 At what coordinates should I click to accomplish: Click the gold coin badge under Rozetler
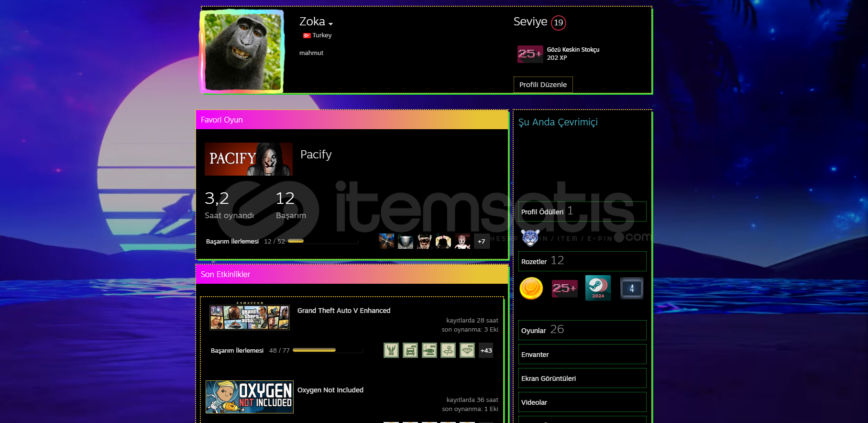click(x=531, y=289)
